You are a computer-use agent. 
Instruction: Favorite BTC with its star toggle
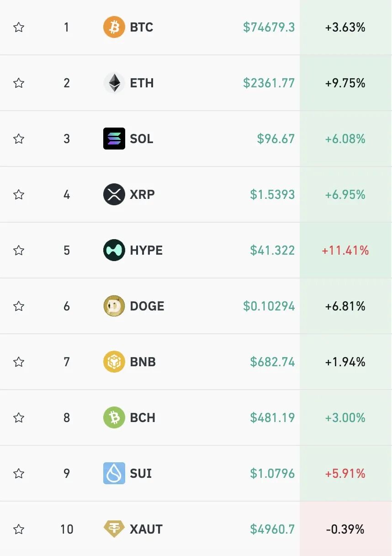coord(19,27)
